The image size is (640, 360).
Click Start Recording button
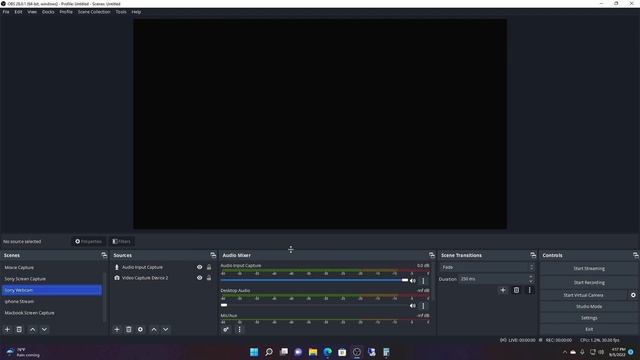pyautogui.click(x=589, y=282)
